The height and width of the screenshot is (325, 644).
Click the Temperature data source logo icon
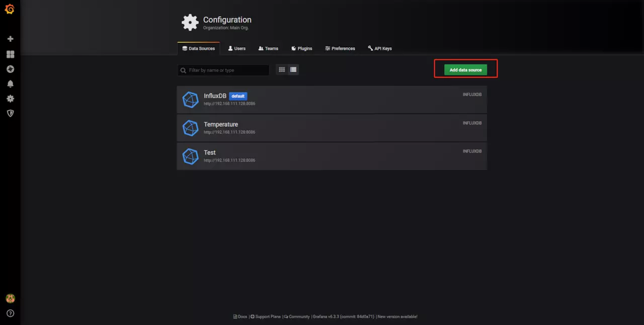(x=190, y=128)
